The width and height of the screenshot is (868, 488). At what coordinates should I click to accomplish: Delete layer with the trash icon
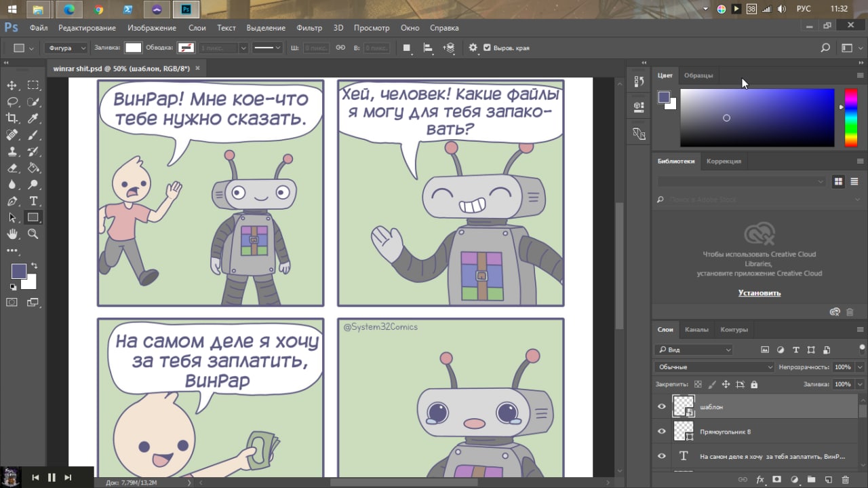click(845, 479)
